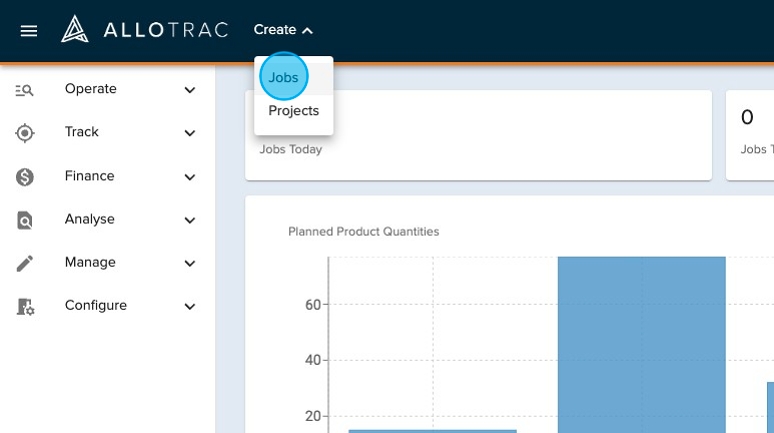
Task: Select Projects from the Create menu
Action: (293, 111)
